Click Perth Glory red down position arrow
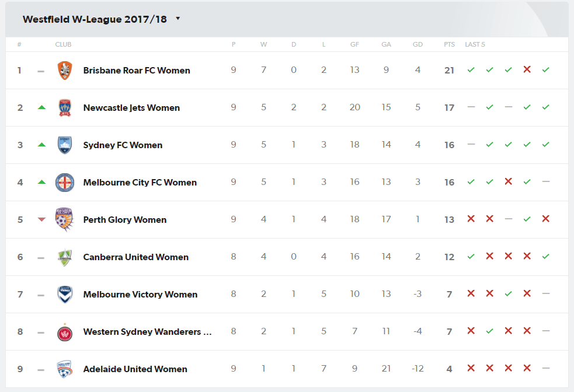 click(41, 219)
